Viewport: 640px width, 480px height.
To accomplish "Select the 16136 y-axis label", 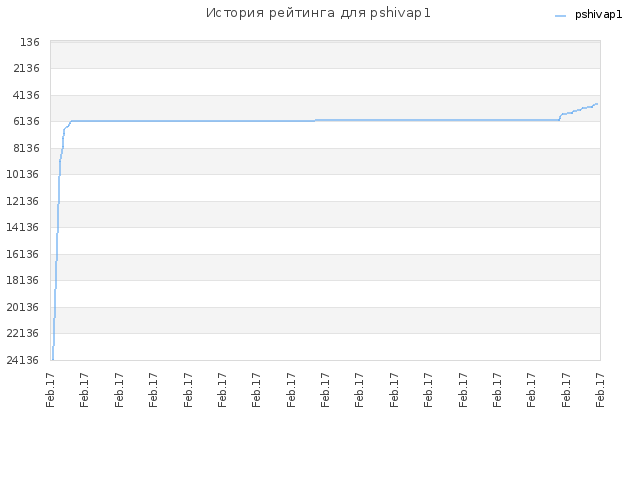I will pyautogui.click(x=22, y=254).
